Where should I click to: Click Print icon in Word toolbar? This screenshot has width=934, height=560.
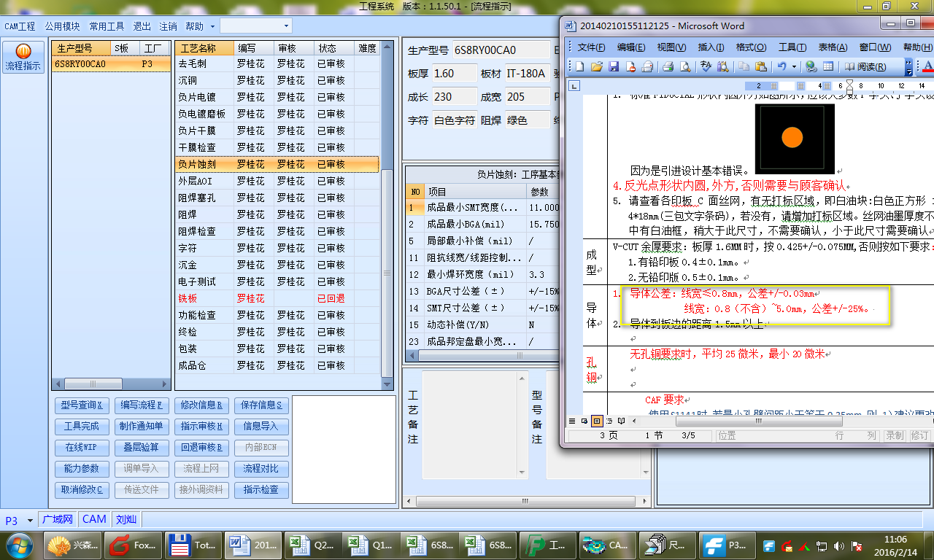[668, 66]
